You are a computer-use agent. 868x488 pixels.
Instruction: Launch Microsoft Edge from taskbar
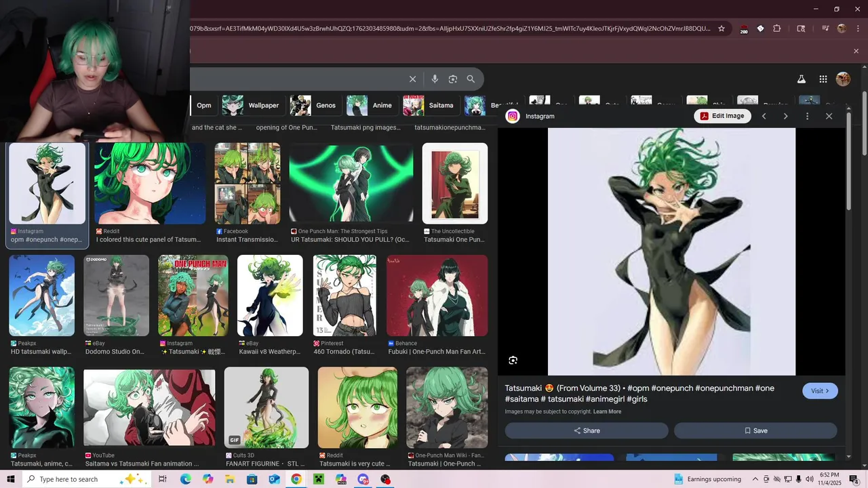185,479
